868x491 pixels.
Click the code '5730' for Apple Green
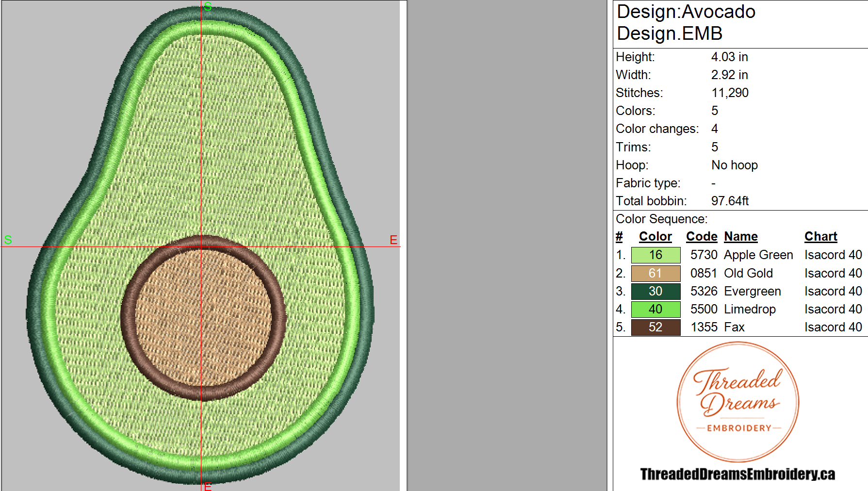(704, 255)
